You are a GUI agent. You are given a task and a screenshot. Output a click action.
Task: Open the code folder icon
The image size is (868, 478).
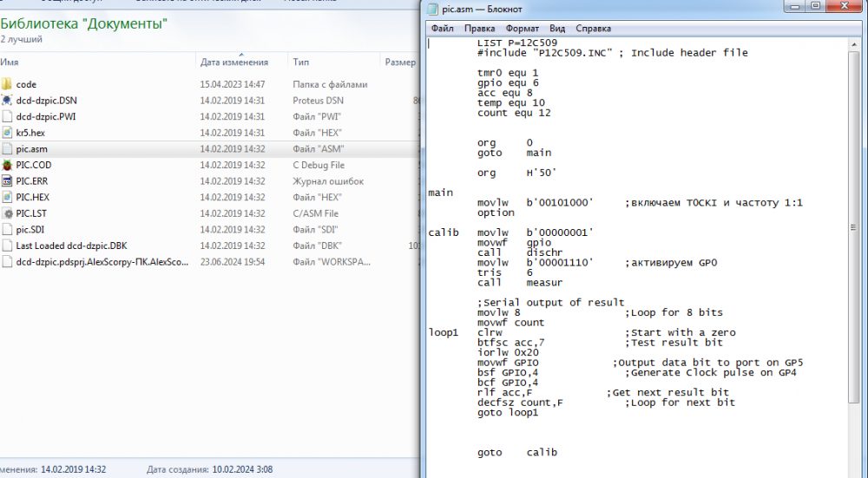click(8, 84)
